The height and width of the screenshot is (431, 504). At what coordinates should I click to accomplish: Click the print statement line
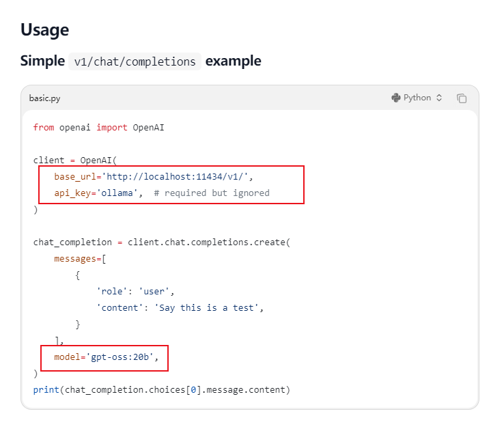(162, 390)
